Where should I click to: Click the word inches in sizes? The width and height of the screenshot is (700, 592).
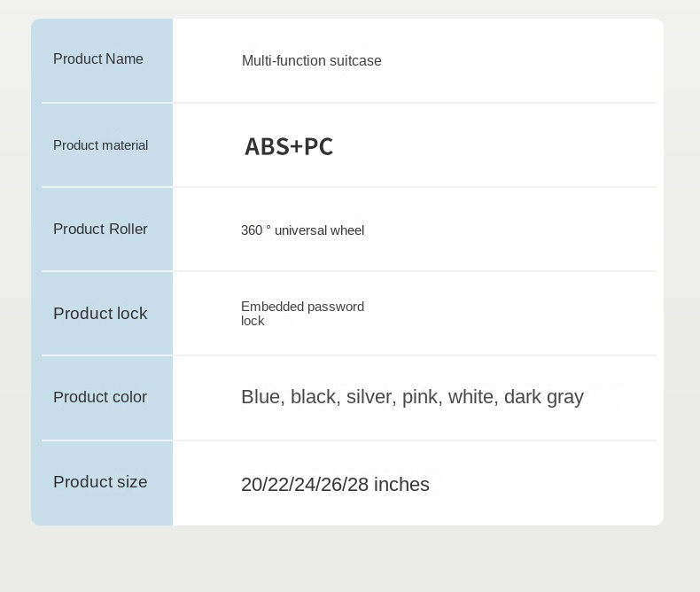[x=401, y=485]
